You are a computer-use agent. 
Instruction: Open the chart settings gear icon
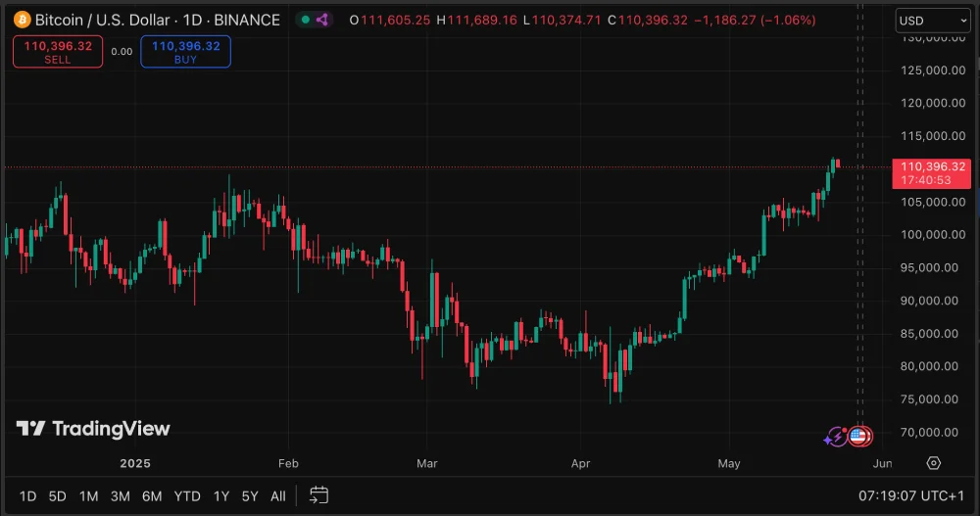tap(933, 463)
